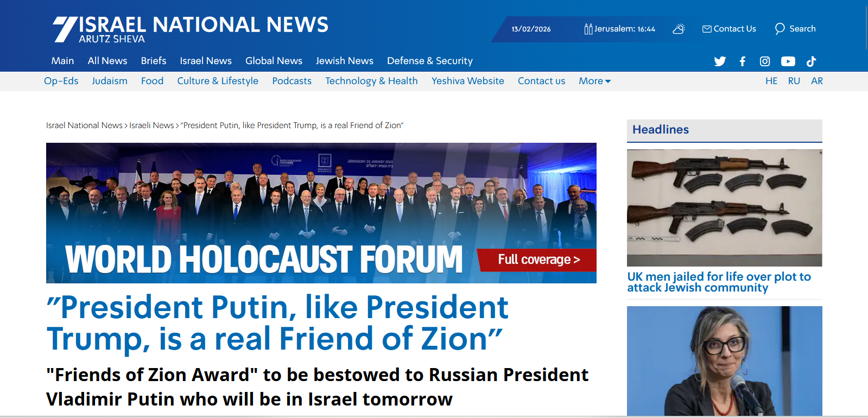Viewport: 868px width, 418px height.
Task: Click Contact Us in the header
Action: click(729, 29)
